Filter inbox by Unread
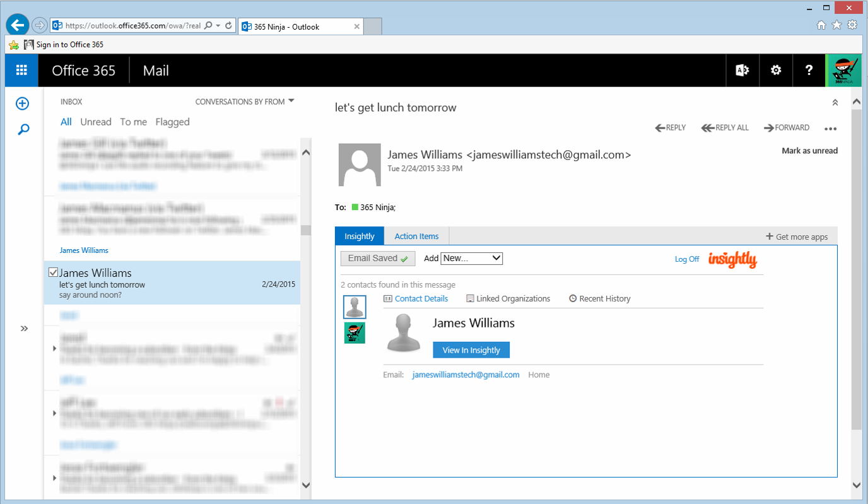The image size is (868, 504). tap(96, 122)
